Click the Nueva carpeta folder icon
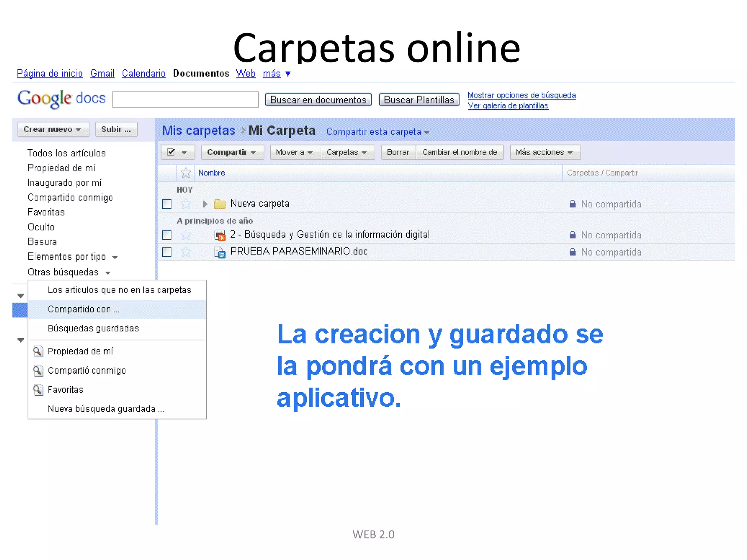Viewport: 747px width, 560px height. tap(220, 204)
